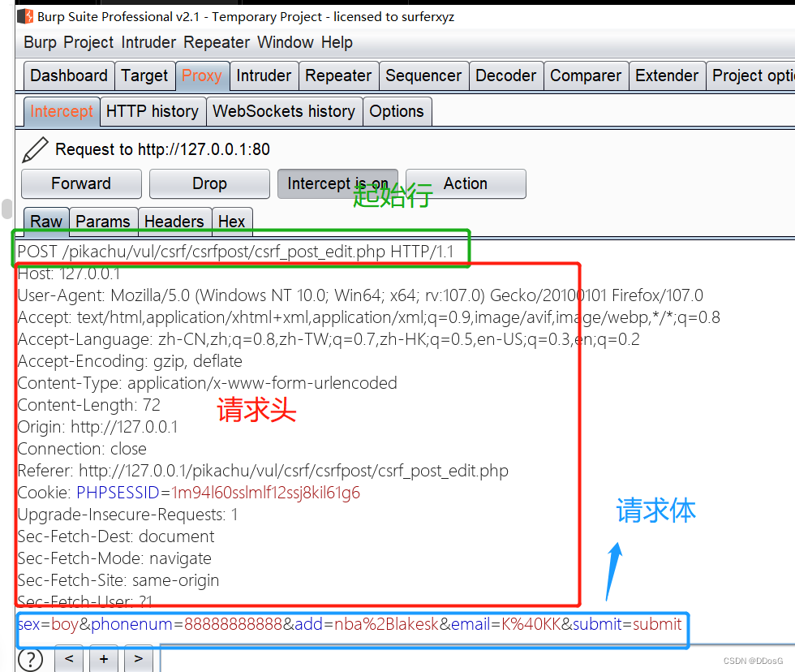Click the PHPSESSID cookie value
795x672 pixels.
[266, 493]
